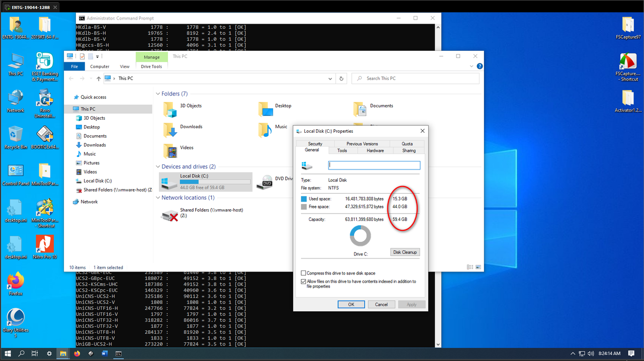This screenshot has width=644, height=361.
Task: Collapse the Devices and drives (2) group
Action: tap(157, 166)
